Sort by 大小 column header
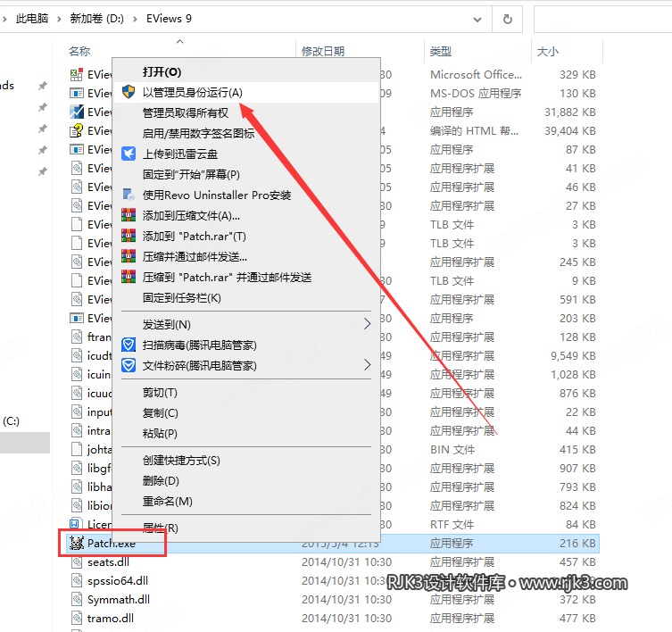 tap(548, 51)
